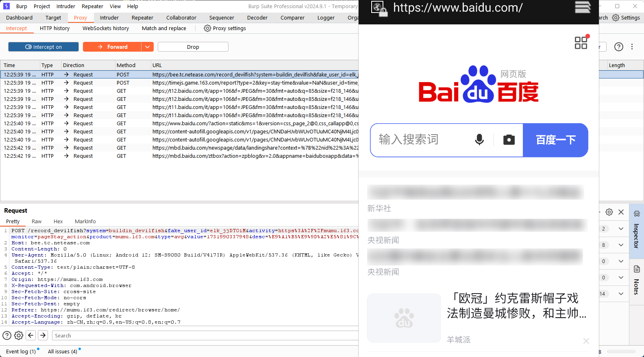Click the back arrow in search bar

pyautogui.click(x=31, y=335)
